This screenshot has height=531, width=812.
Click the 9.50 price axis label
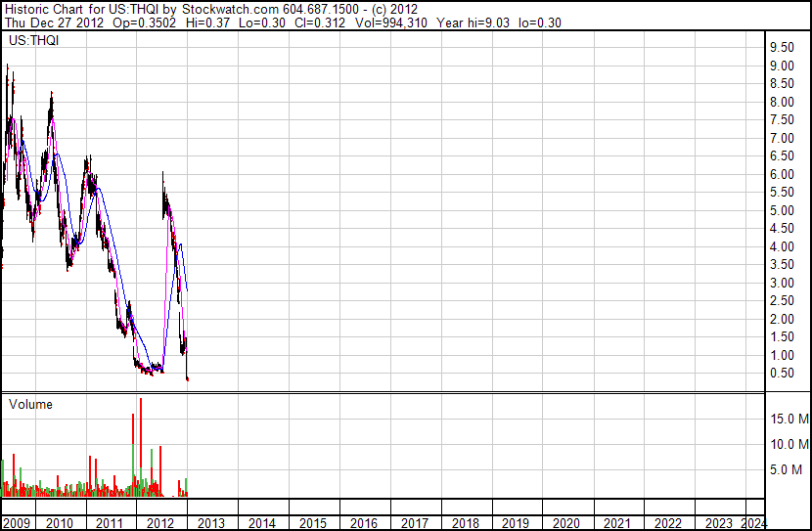point(782,47)
